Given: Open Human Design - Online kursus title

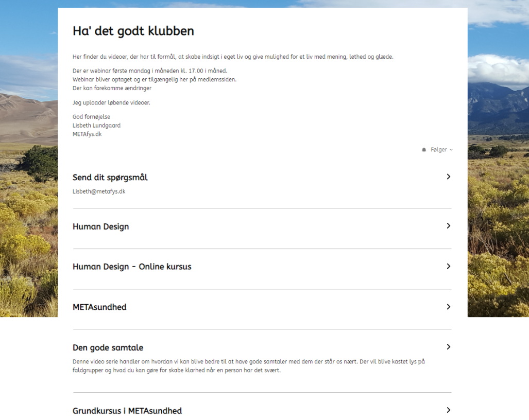Looking at the screenshot, I should [x=132, y=267].
